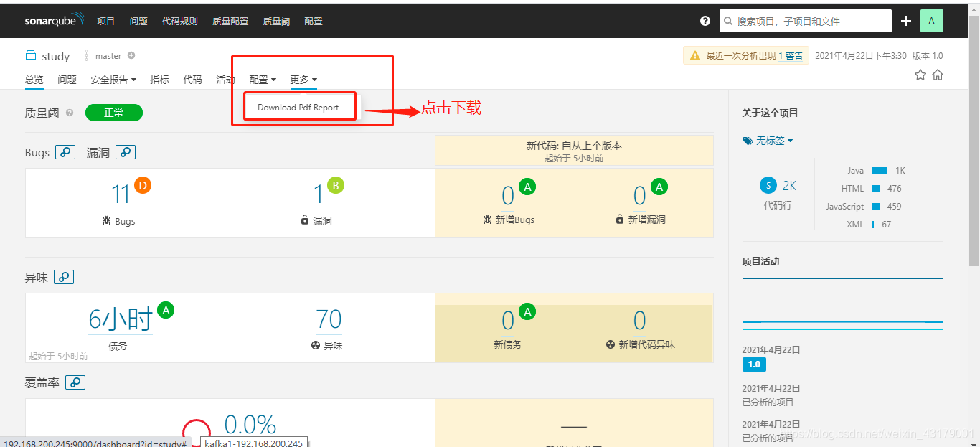Click the branch plus icon next to master
980x447 pixels.
coord(131,55)
